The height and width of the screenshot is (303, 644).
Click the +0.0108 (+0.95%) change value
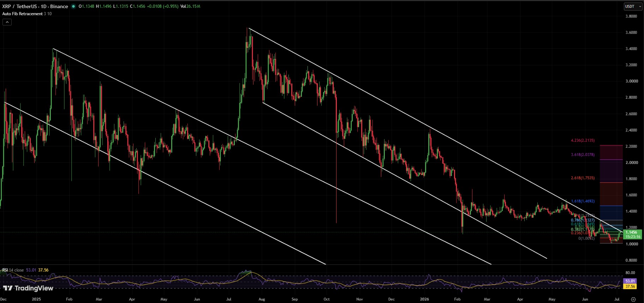click(x=163, y=6)
